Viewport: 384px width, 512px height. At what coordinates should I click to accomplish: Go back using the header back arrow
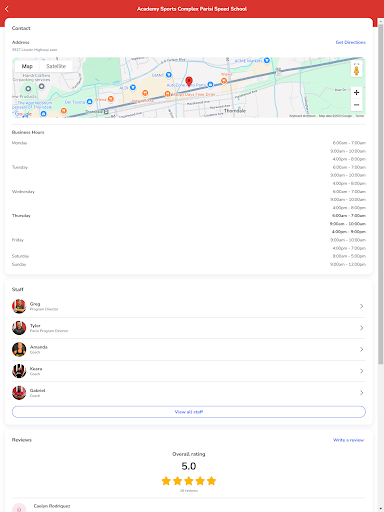click(7, 9)
